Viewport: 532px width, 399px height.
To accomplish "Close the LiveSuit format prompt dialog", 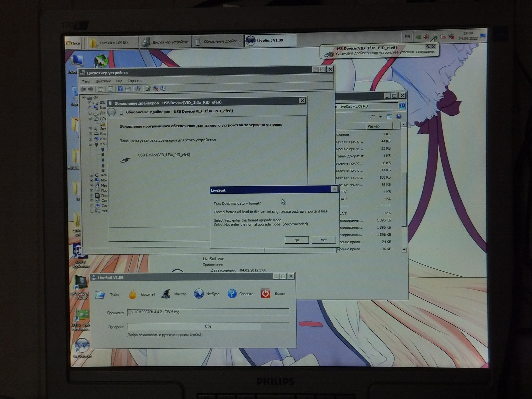I will pyautogui.click(x=334, y=189).
